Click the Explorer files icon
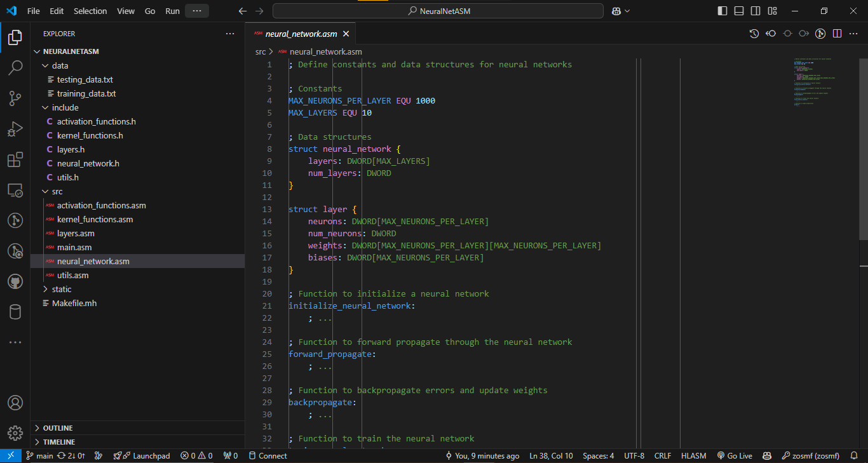The width and height of the screenshot is (868, 463). (x=15, y=37)
